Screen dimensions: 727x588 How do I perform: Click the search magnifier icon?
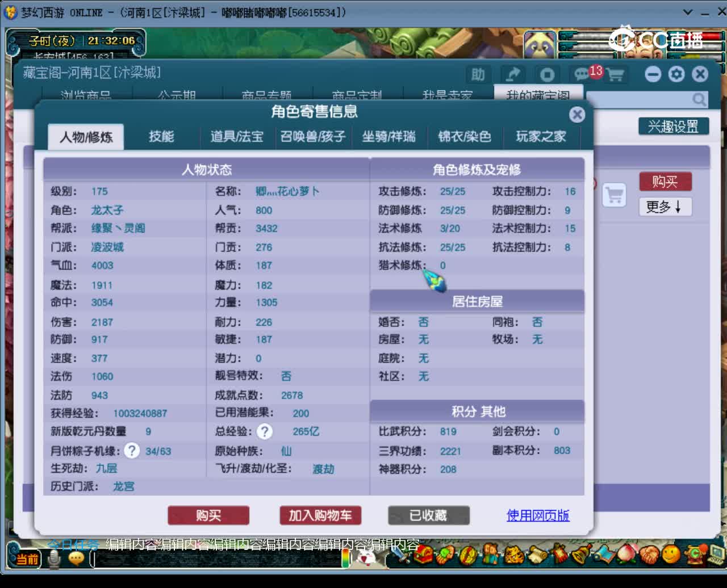click(699, 100)
